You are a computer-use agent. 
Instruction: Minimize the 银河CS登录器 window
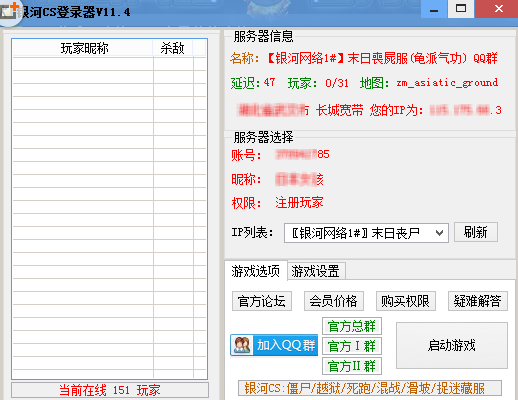(x=434, y=9)
